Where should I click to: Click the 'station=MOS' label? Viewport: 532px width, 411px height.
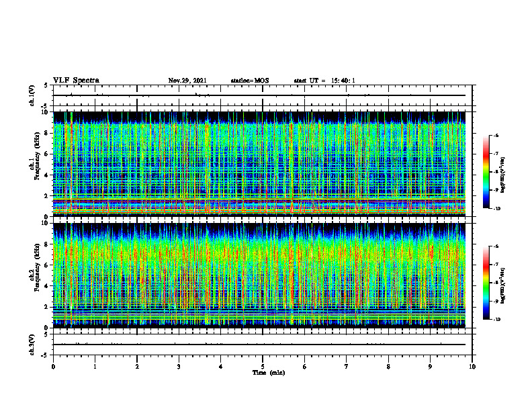point(250,81)
